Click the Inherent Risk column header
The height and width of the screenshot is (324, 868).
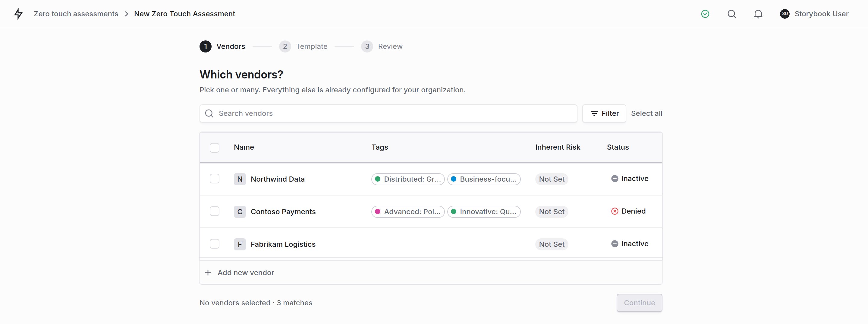(x=558, y=147)
